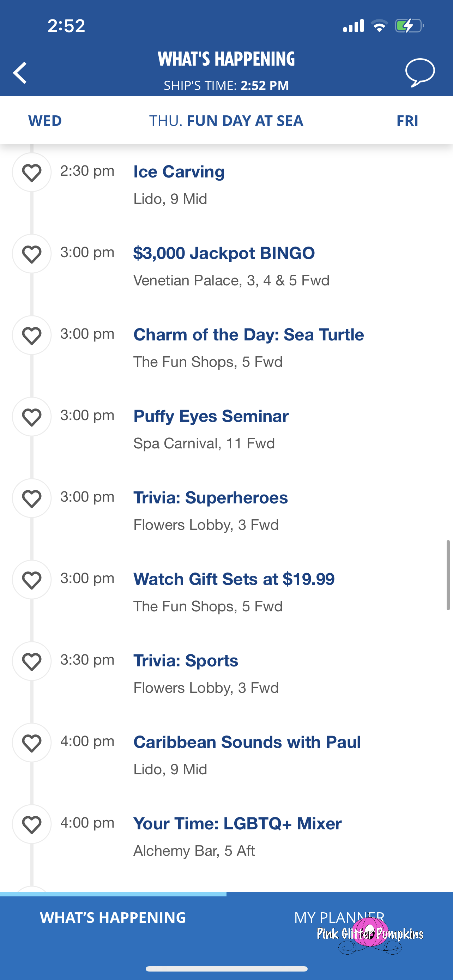The image size is (453, 980).
Task: Heart the Charm of the Day event
Action: click(x=31, y=335)
